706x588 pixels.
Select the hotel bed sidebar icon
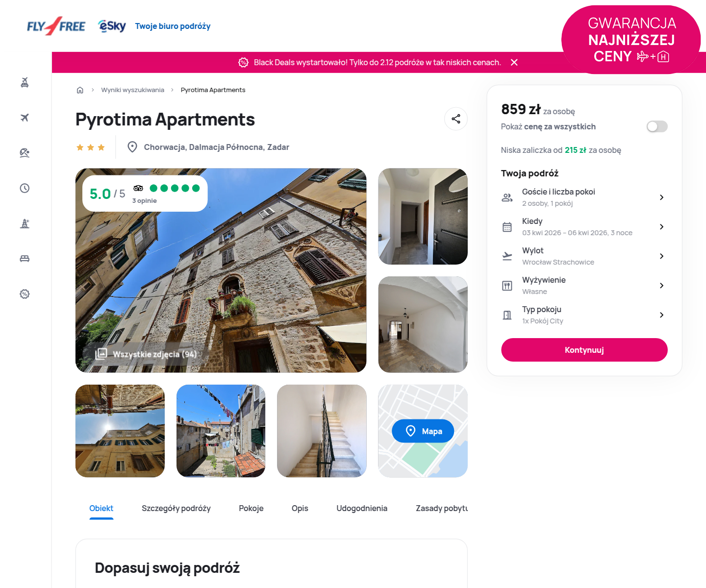click(x=25, y=259)
